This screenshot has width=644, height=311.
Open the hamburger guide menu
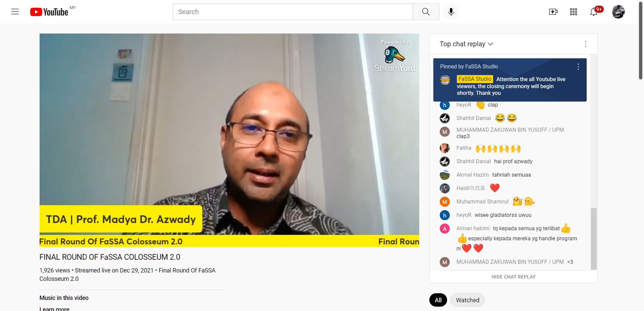point(15,12)
